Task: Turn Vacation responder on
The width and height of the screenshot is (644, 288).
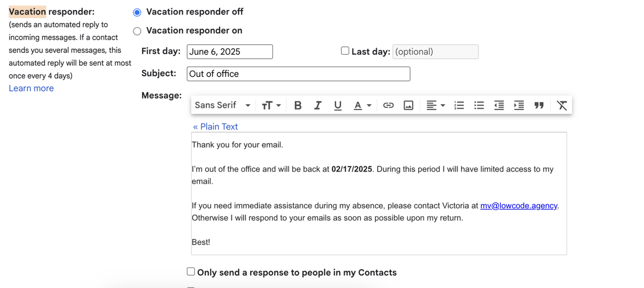Action: (137, 31)
